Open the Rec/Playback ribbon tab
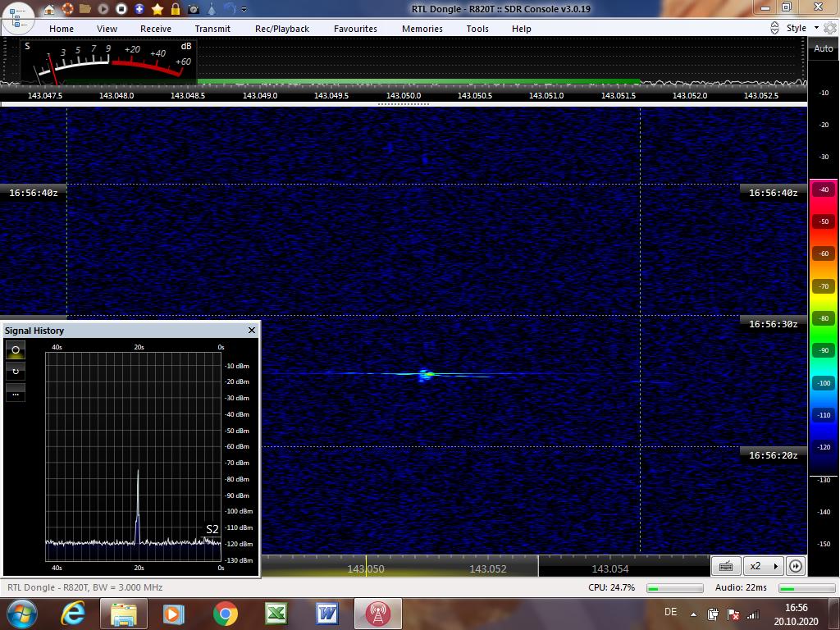840x630 pixels. (x=282, y=29)
